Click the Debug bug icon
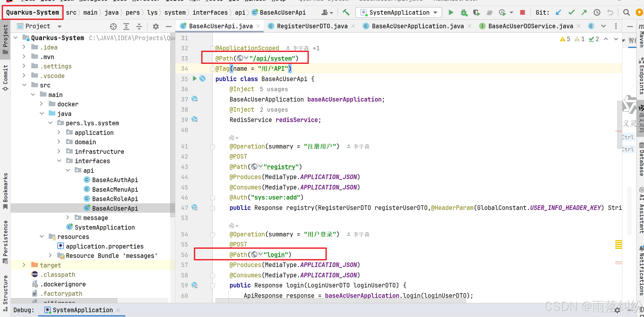 [x=464, y=12]
